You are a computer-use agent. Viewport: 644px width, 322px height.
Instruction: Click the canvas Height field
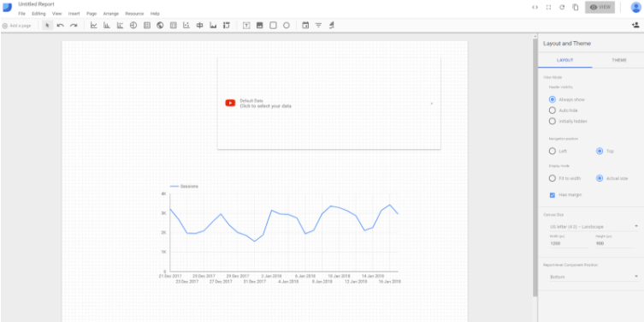[x=615, y=243]
